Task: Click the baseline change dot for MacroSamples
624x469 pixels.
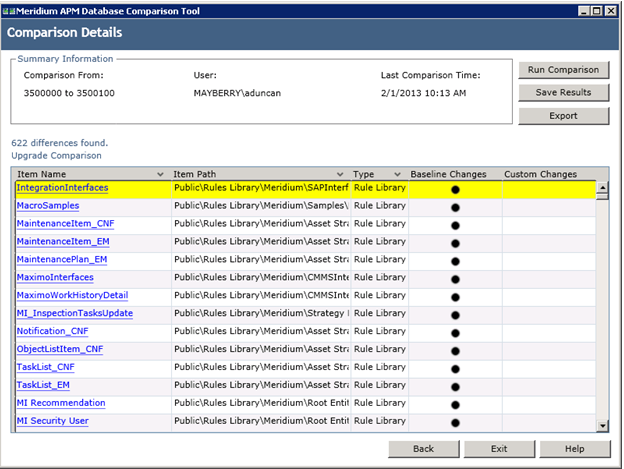Action: (455, 208)
